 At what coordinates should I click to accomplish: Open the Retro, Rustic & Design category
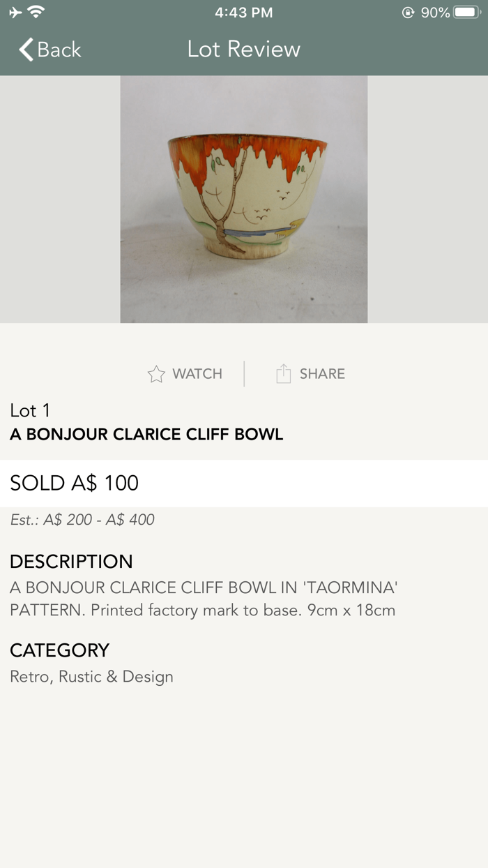click(91, 677)
